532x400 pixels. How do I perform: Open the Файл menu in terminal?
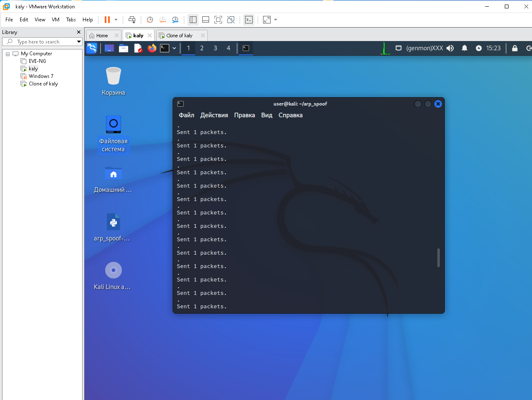pos(186,115)
